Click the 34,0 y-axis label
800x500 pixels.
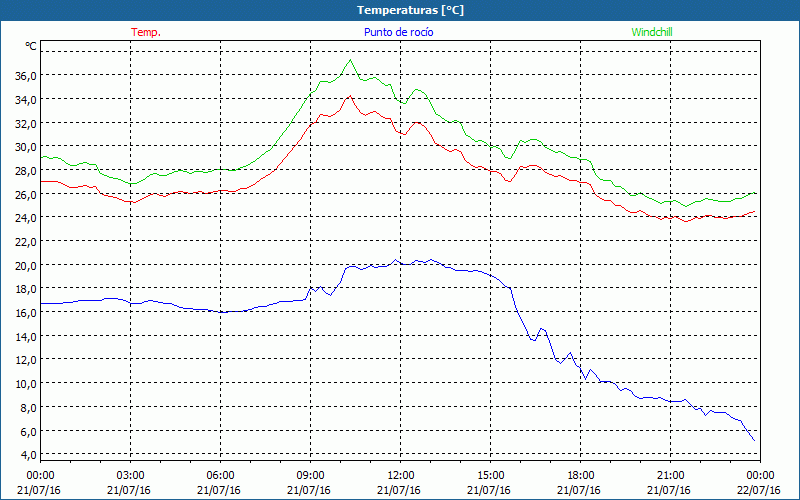click(x=26, y=100)
